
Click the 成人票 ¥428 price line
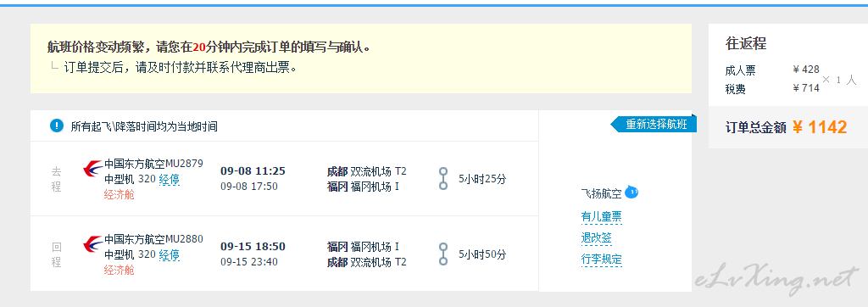(772, 70)
